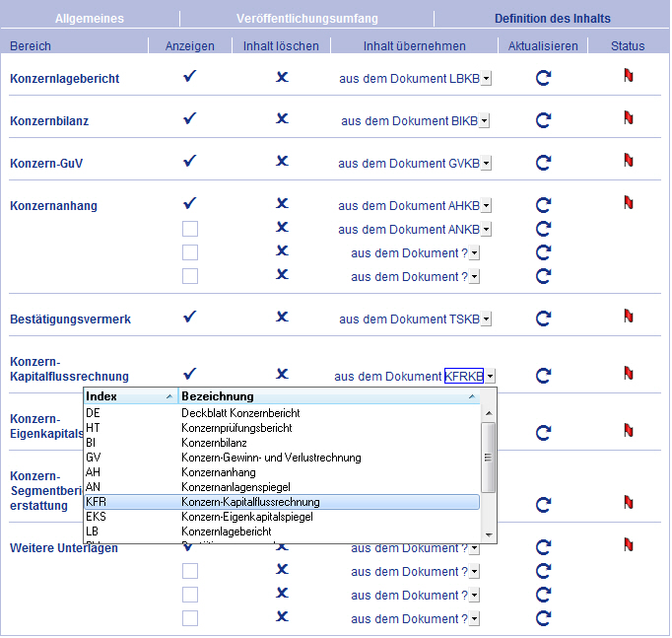Refresh the Konzern-Segmentberichterstattung row

tap(543, 505)
